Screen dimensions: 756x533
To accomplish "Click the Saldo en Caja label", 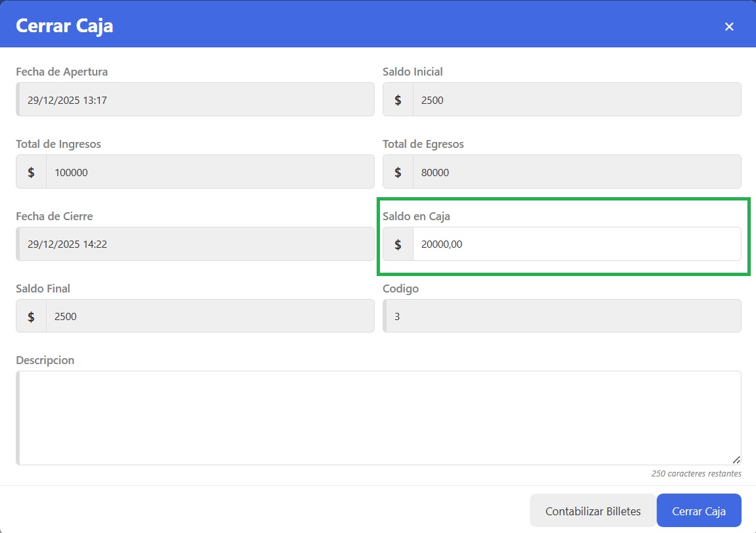I will pyautogui.click(x=416, y=216).
